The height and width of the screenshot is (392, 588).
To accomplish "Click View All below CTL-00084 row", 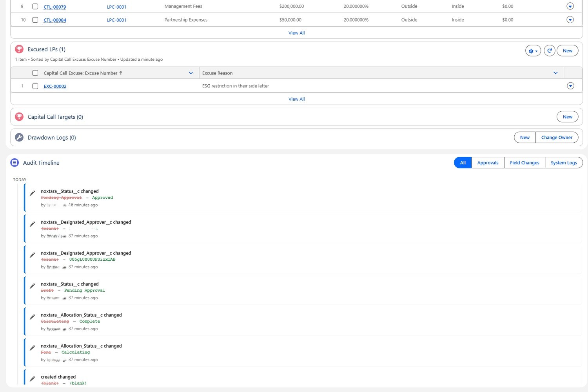I will (x=297, y=33).
